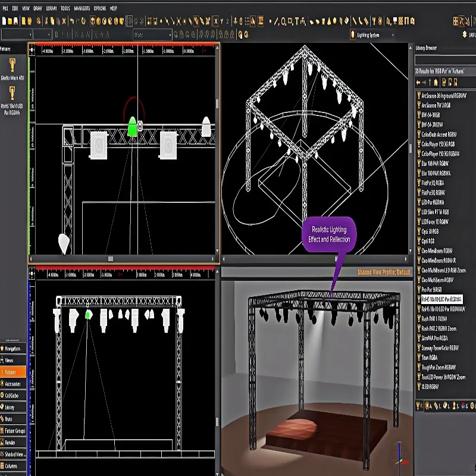The image size is (476, 476).
Task: Cut selection with the scissors icon
Action: pos(46,21)
